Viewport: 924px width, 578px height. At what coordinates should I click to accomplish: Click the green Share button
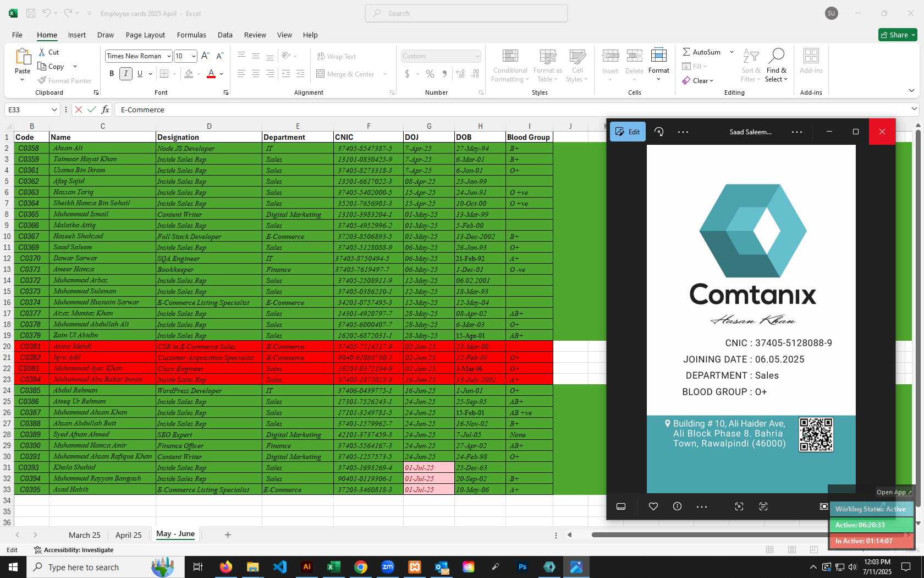pyautogui.click(x=898, y=35)
